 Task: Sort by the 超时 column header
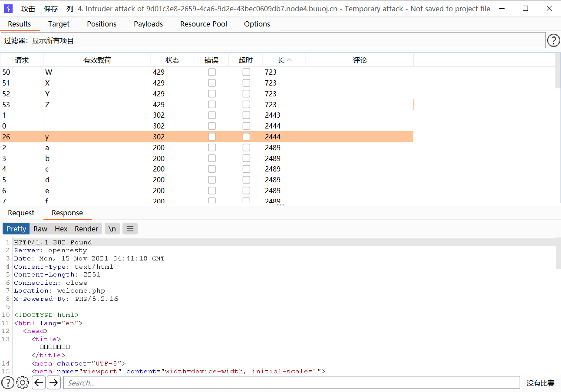coord(246,60)
